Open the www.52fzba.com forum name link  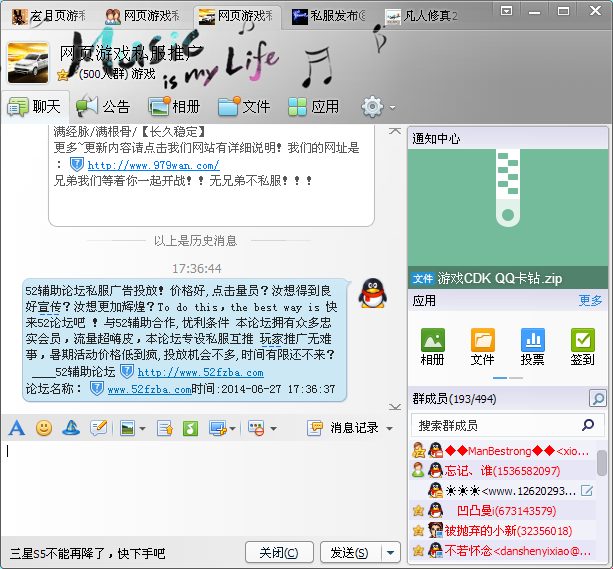[149, 390]
